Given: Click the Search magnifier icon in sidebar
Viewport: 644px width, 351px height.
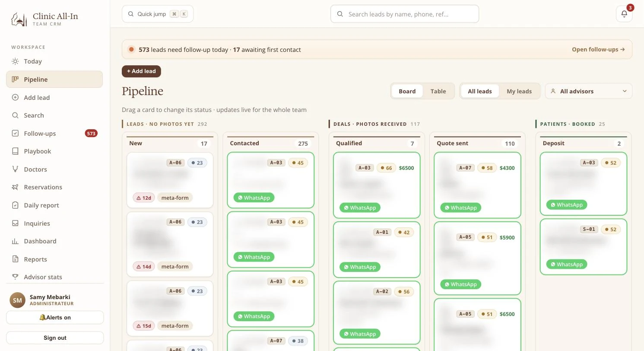Looking at the screenshot, I should (x=15, y=115).
